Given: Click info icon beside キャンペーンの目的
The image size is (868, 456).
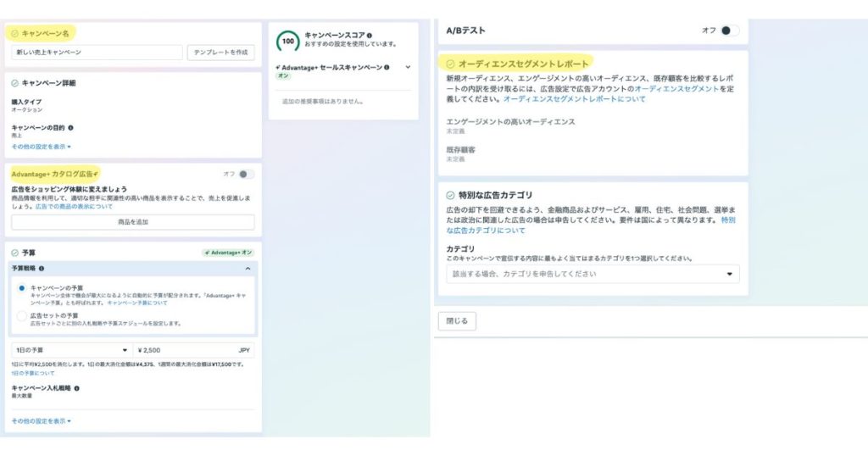Looking at the screenshot, I should pos(70,128).
